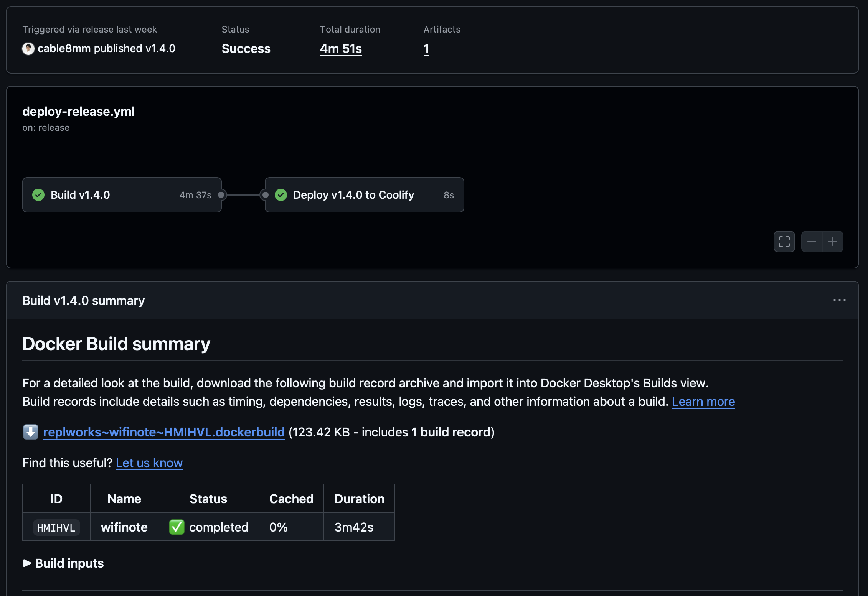Image resolution: width=868 pixels, height=596 pixels.
Task: Click the 0% cached cell
Action: [x=291, y=527]
